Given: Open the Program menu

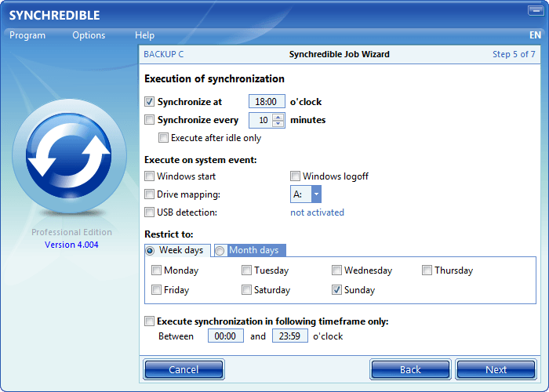Looking at the screenshot, I should point(27,35).
